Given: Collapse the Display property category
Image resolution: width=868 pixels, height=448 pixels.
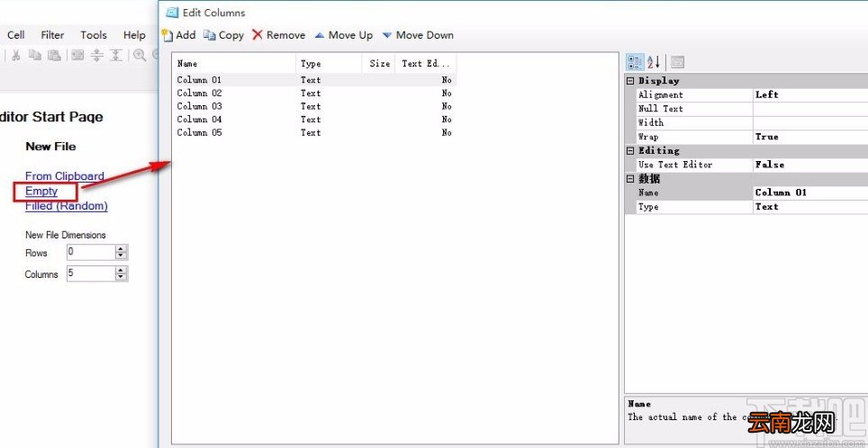Looking at the screenshot, I should (630, 81).
